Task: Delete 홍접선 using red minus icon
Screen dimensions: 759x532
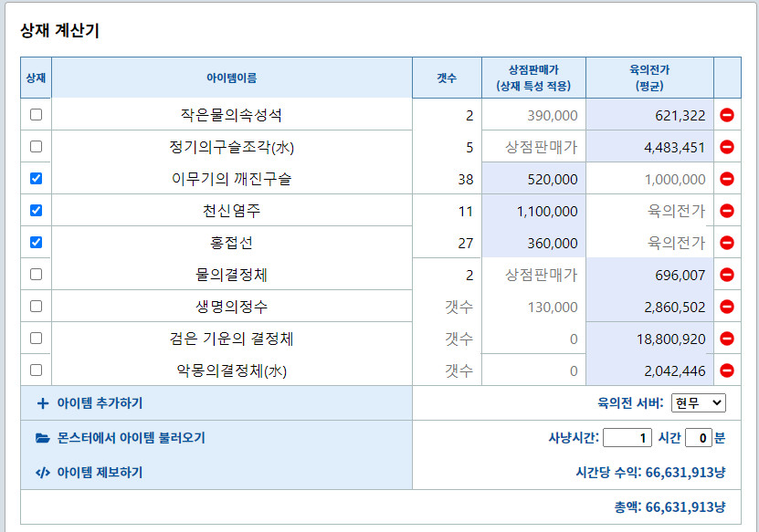Action: coord(728,243)
